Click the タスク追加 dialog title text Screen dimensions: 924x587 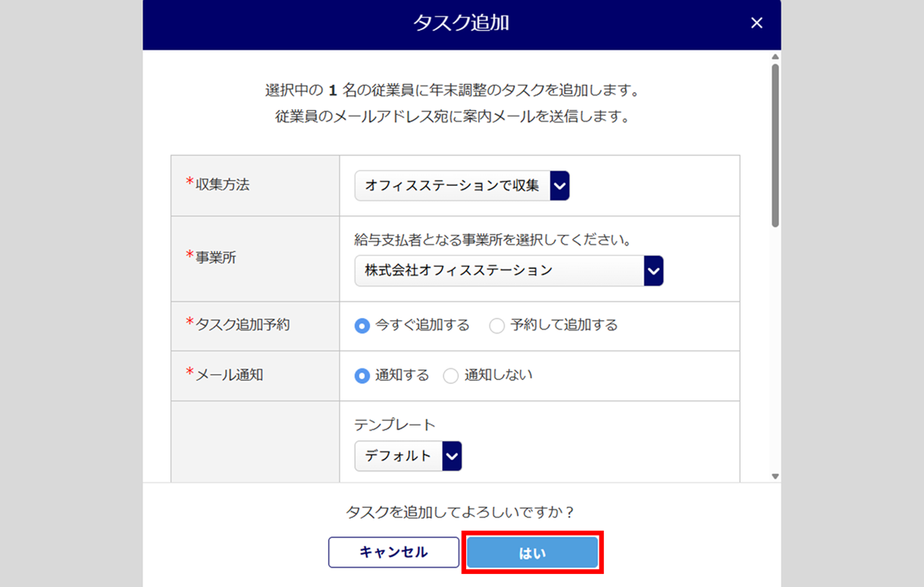click(x=461, y=23)
